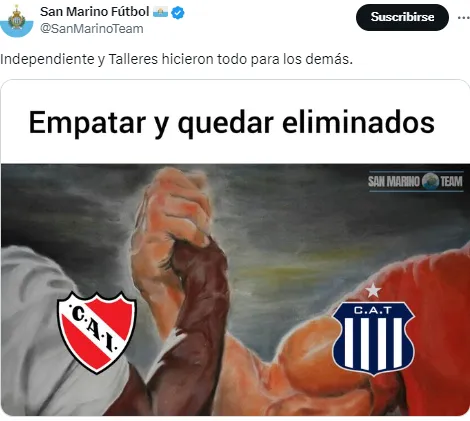The width and height of the screenshot is (470, 421).
Task: Click the word 'Talleres' in the tweet text
Action: [133, 59]
